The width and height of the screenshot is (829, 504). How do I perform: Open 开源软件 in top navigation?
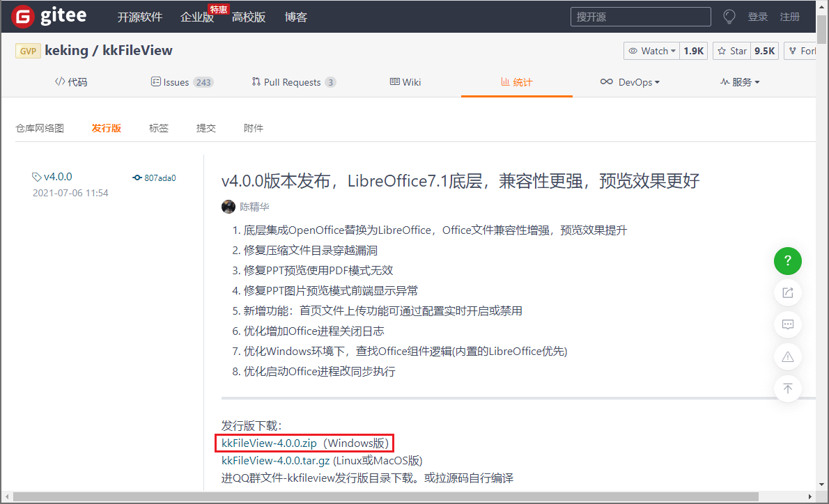tap(139, 17)
